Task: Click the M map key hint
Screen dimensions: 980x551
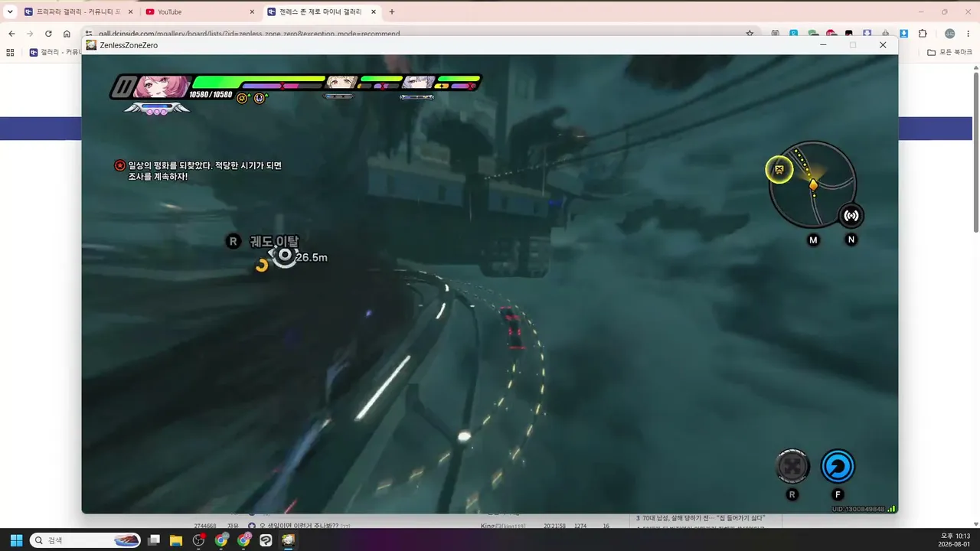Action: pos(813,240)
